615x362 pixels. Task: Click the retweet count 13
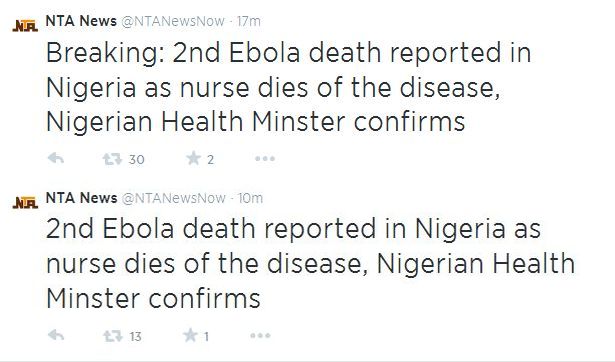(135, 337)
